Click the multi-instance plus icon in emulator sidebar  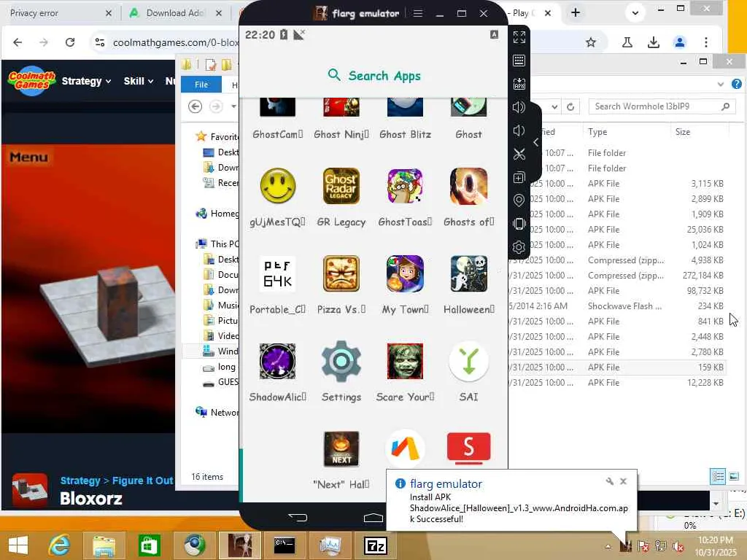(519, 178)
